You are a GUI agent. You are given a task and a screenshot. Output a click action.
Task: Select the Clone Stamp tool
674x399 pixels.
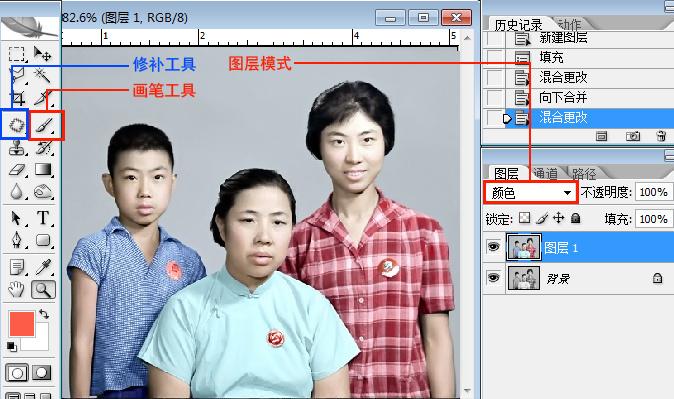(17, 148)
